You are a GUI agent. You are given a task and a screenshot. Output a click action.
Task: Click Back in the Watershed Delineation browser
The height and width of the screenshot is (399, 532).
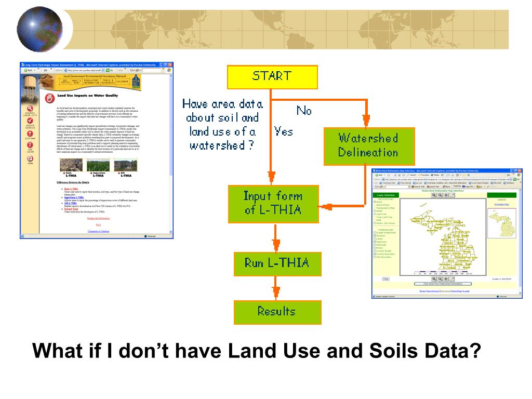pos(379,175)
